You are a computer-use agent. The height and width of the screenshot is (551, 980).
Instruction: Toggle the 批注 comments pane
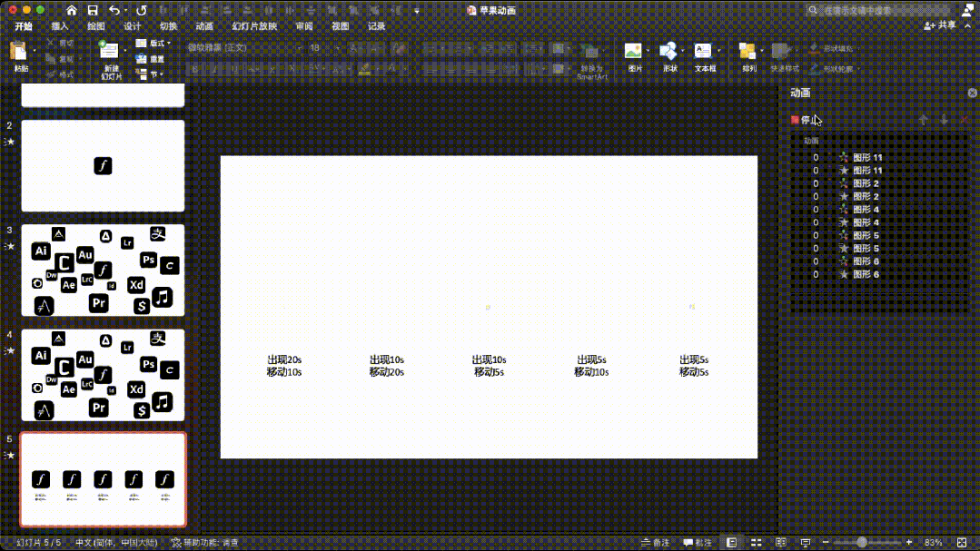[698, 543]
